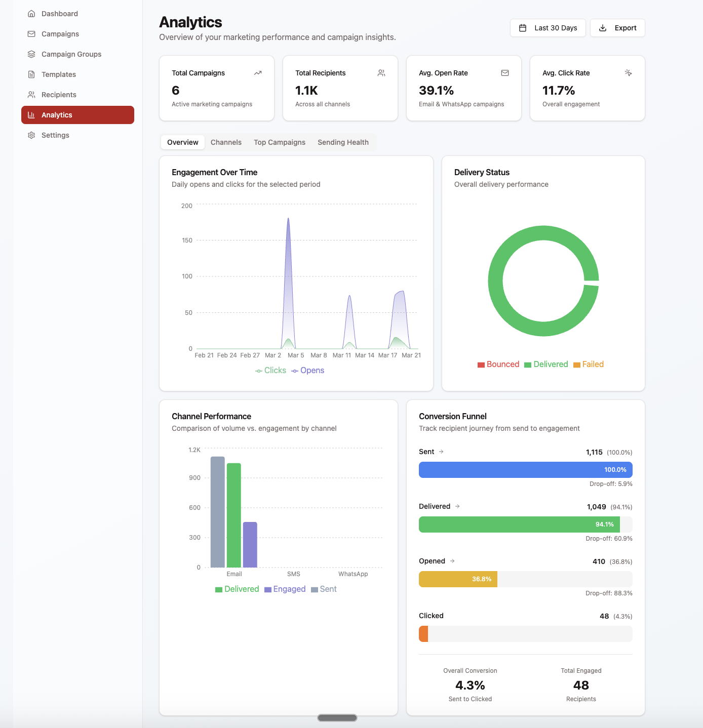Screen dimensions: 703x728
Task: Open Campaigns page from sidebar
Action: click(x=77, y=34)
